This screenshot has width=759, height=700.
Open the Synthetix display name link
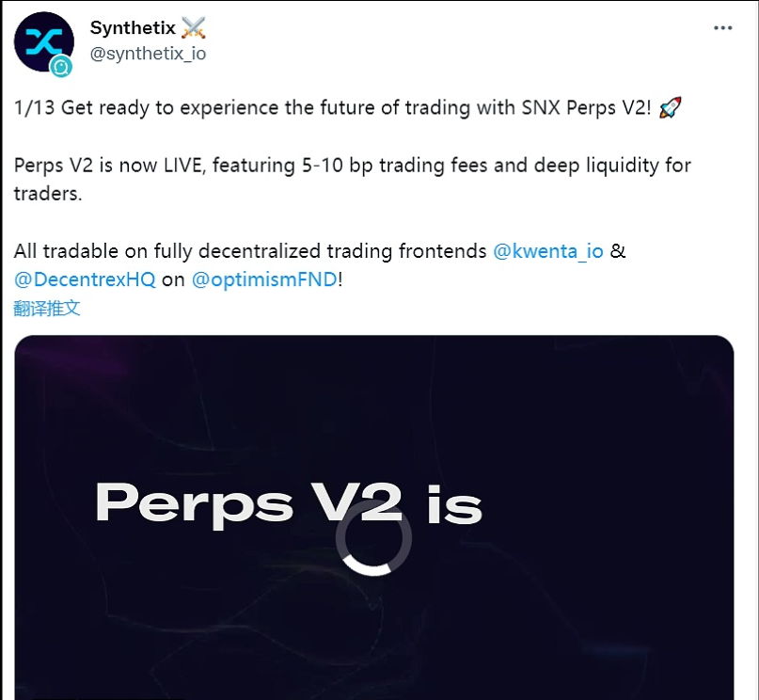click(x=133, y=27)
